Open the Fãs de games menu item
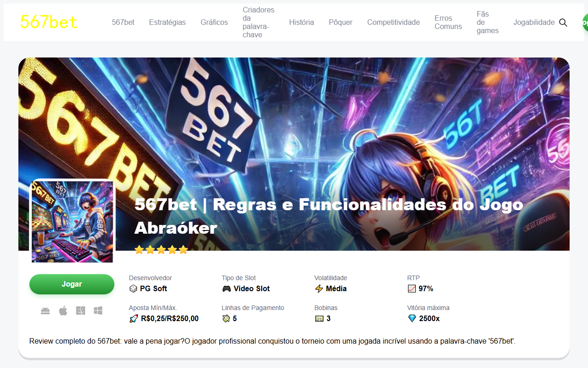The height and width of the screenshot is (368, 588). pos(487,23)
